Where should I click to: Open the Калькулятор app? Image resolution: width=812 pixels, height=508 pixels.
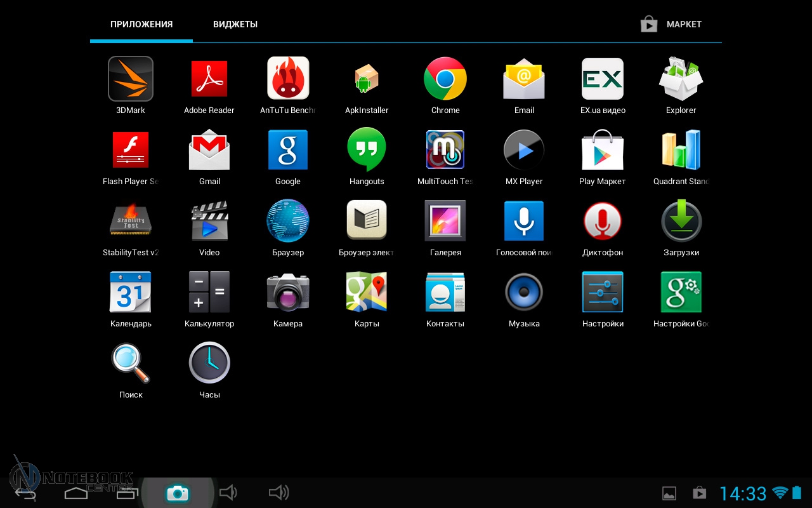(x=209, y=293)
